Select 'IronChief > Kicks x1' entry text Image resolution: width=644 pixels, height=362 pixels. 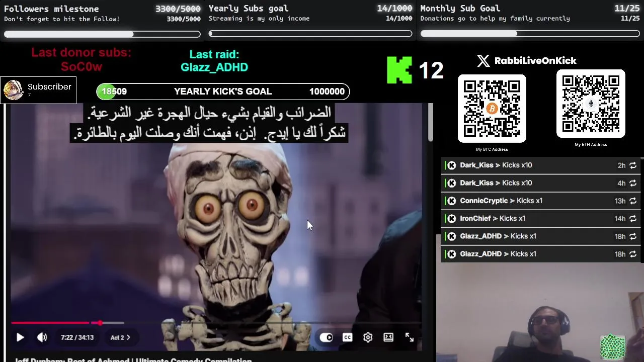[x=493, y=218]
